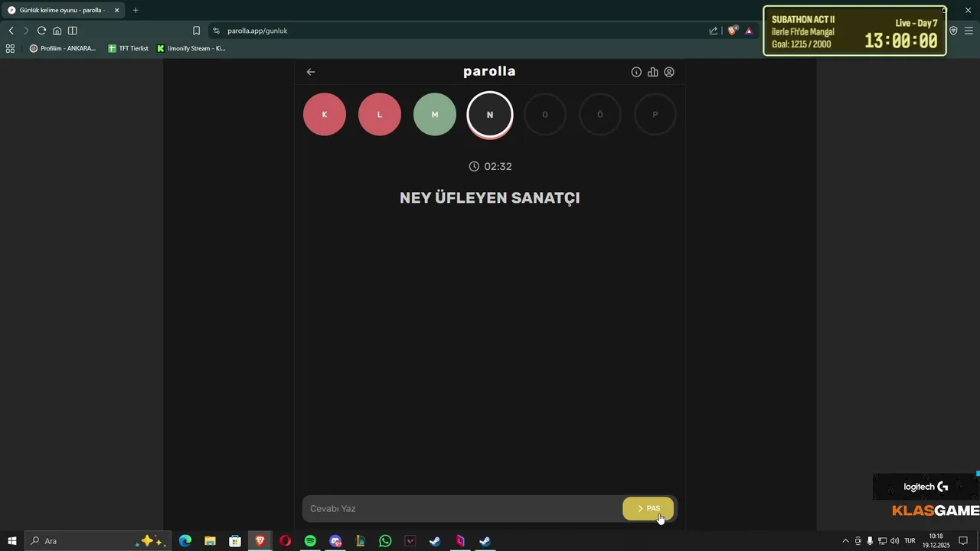This screenshot has width=980, height=551.
Task: Open TFT Tierlist bookmark
Action: coord(128,48)
